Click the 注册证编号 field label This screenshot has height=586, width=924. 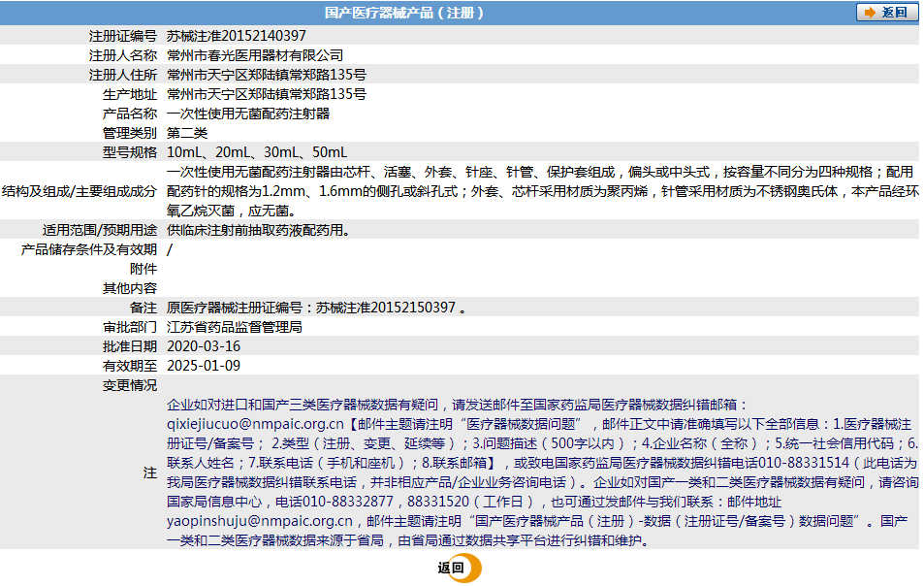pos(123,36)
